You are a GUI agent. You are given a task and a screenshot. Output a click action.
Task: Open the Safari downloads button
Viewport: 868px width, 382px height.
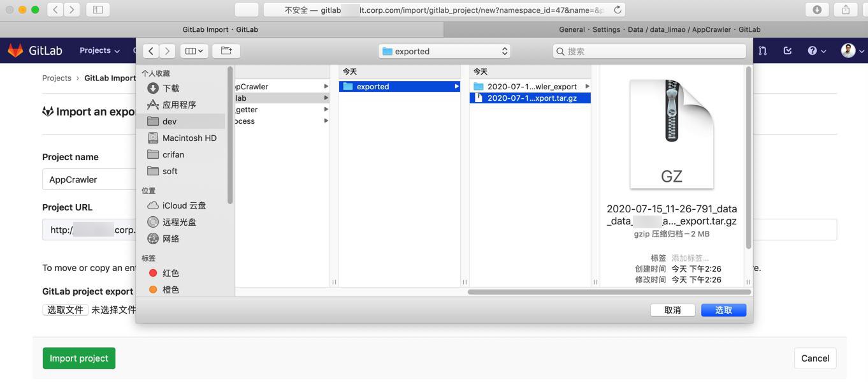817,10
